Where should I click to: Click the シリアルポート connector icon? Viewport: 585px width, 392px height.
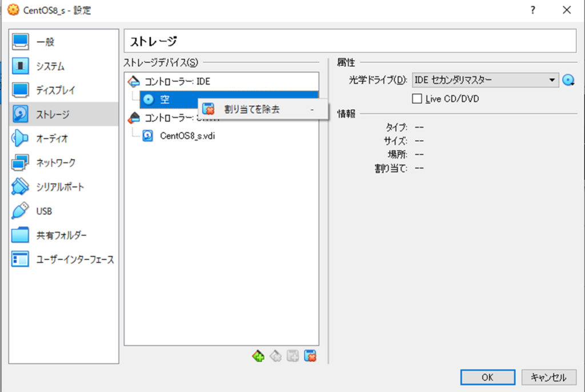point(20,187)
